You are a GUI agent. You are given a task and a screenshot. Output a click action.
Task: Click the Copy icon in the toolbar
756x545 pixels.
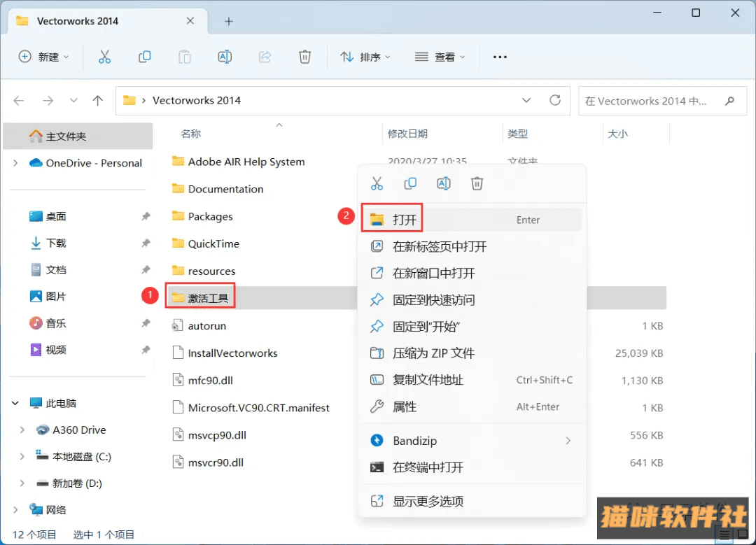[145, 57]
